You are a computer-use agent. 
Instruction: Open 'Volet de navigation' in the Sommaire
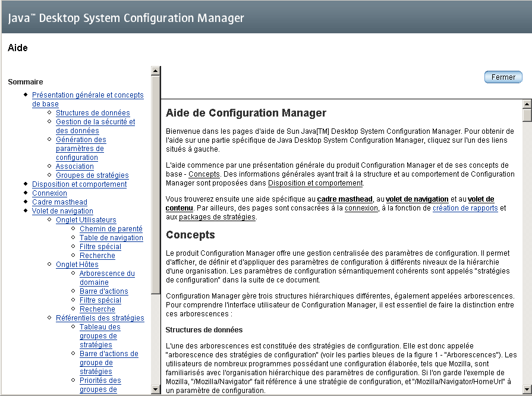(x=62, y=210)
